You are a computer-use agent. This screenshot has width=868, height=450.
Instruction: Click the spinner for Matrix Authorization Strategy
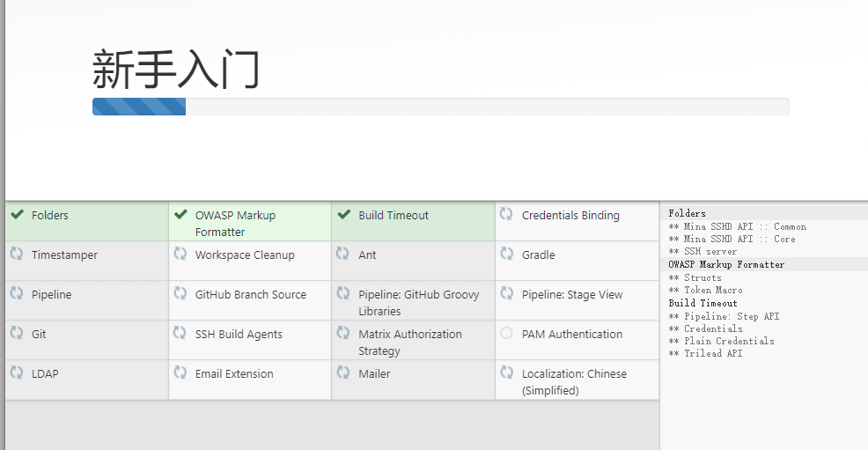point(343,333)
